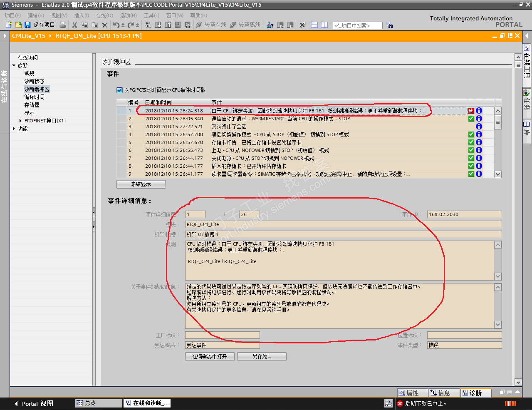The width and height of the screenshot is (532, 410).
Task: Click the Stop CPU icon
Action: point(290,25)
